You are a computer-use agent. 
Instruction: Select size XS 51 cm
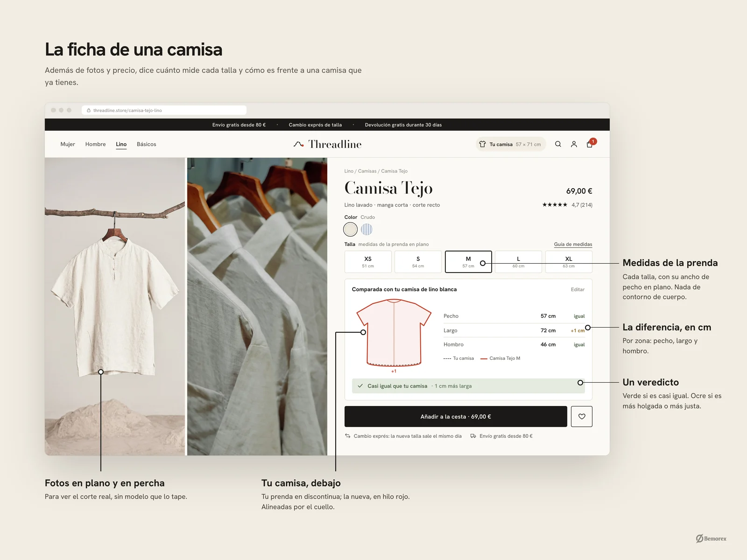[368, 262]
